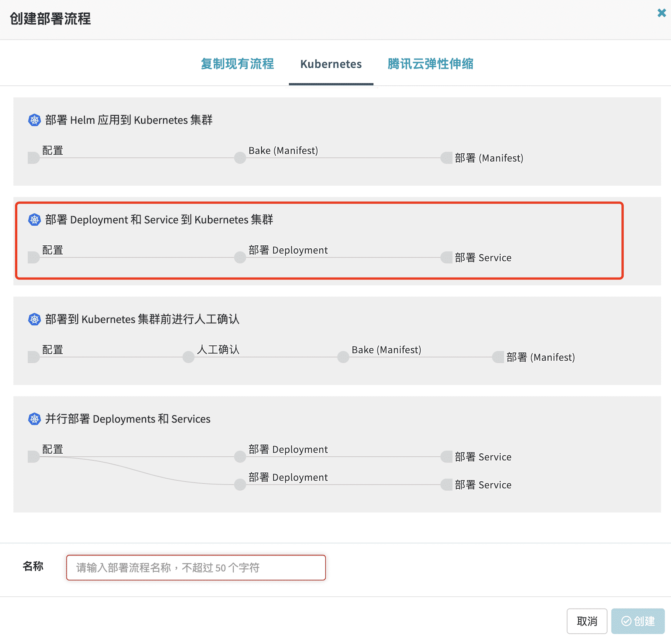Click the 人工确认 stage node
The image size is (671, 644).
click(x=188, y=357)
